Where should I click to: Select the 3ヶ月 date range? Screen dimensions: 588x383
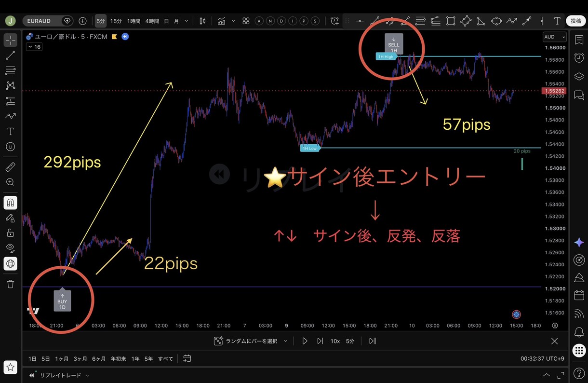(80, 358)
